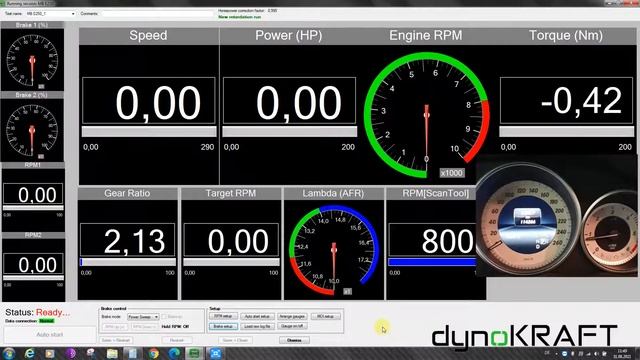The width and height of the screenshot is (640, 360).
Task: Click the TeamViewer-style blue tray icon
Action: tap(564, 354)
